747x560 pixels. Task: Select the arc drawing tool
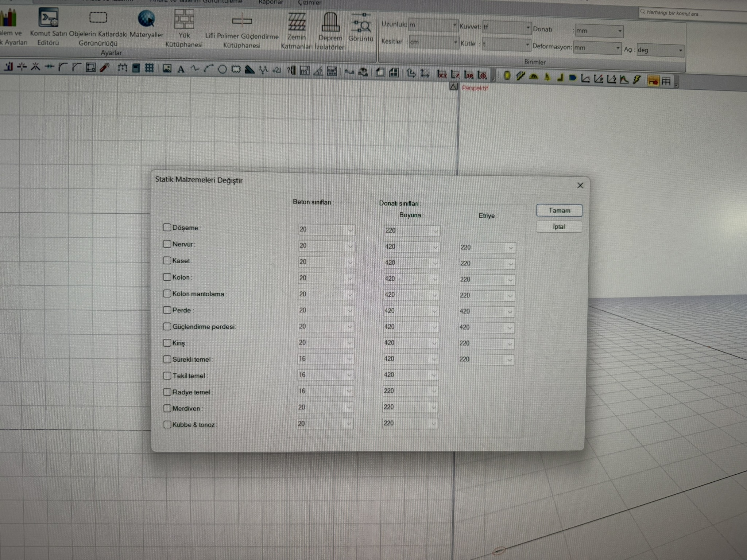click(209, 69)
